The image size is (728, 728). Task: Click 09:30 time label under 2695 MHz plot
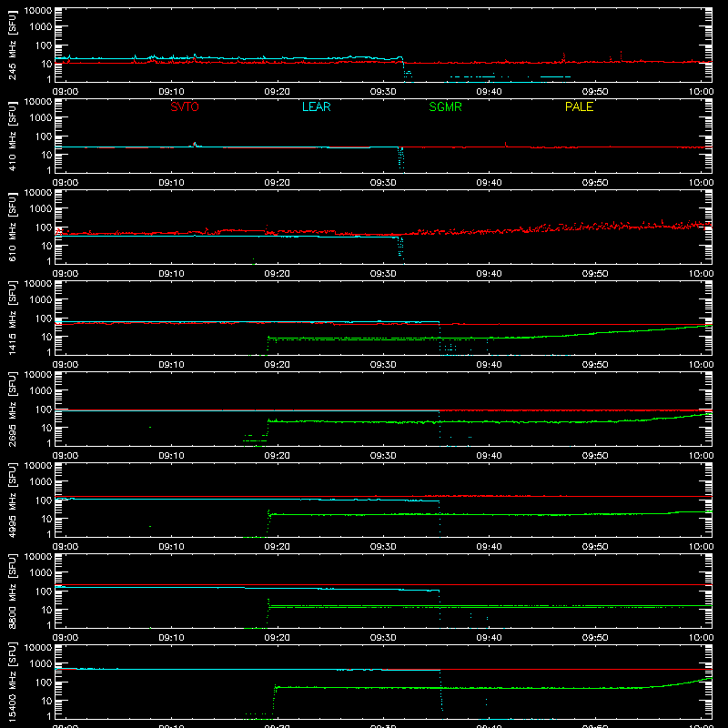tap(383, 456)
